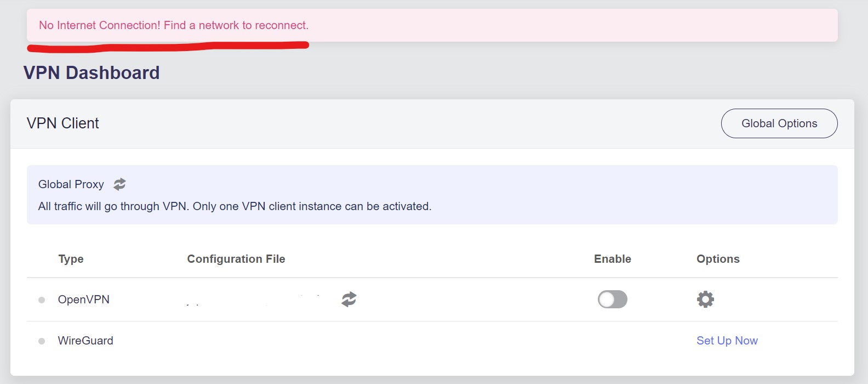Open the Global Options button
The height and width of the screenshot is (384, 868).
779,123
